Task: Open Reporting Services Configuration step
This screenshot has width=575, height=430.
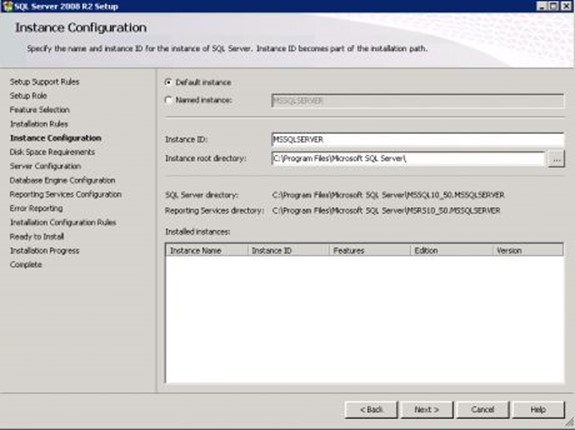Action: tap(66, 194)
